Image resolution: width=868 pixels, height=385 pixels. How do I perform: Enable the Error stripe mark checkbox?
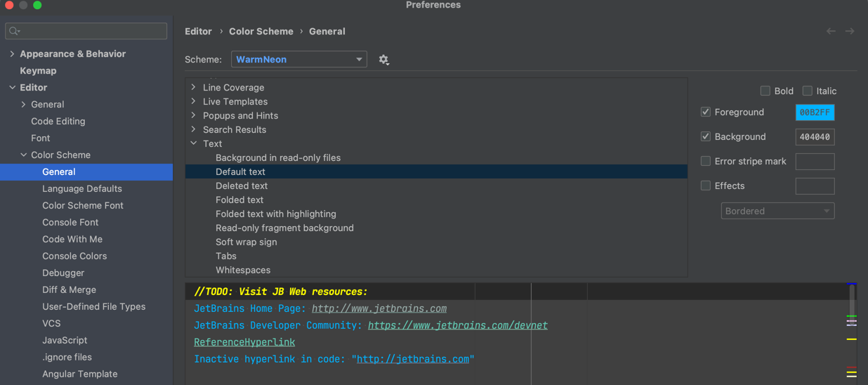[706, 161]
